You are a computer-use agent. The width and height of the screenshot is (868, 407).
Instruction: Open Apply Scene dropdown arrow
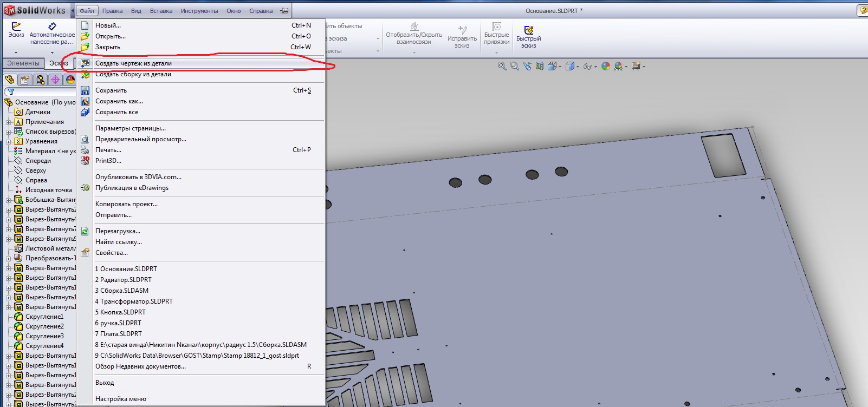coord(626,67)
